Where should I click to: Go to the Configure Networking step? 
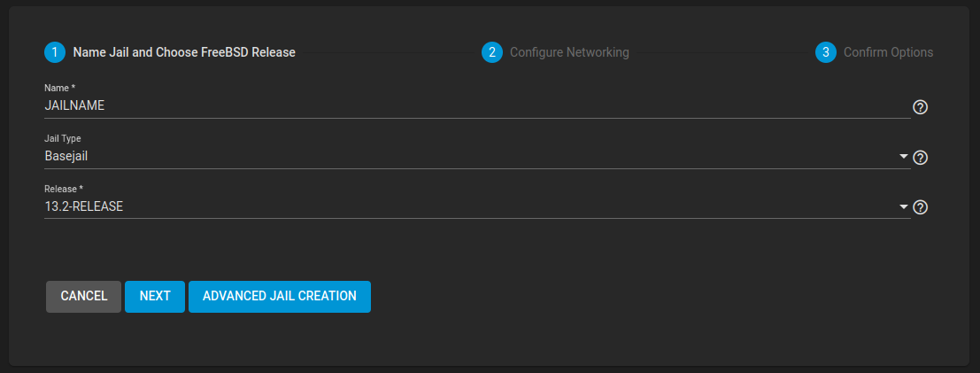[x=569, y=52]
